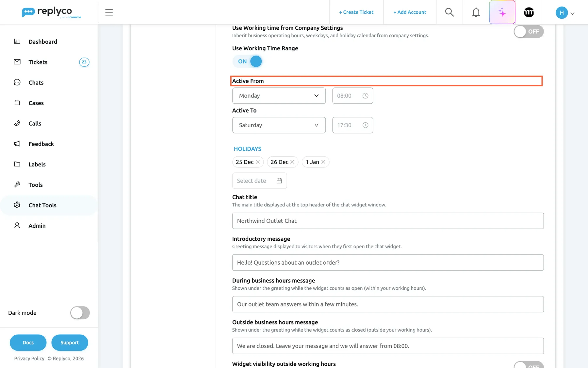Click the Chat title input field
The width and height of the screenshot is (588, 368).
(x=388, y=221)
